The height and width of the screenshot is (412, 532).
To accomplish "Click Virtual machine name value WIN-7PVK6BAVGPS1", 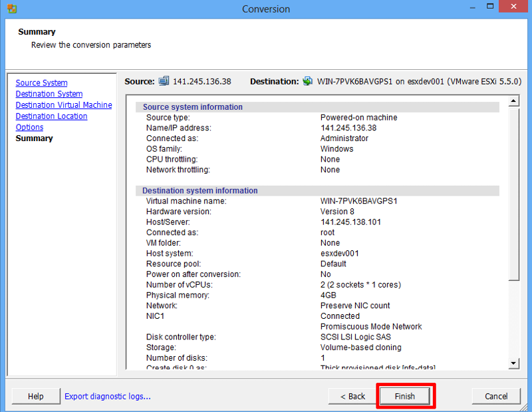I will pyautogui.click(x=358, y=201).
